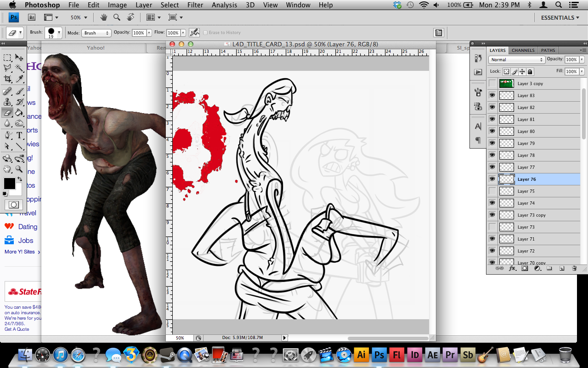Show hidden Layer 75
588x368 pixels.
click(x=492, y=191)
